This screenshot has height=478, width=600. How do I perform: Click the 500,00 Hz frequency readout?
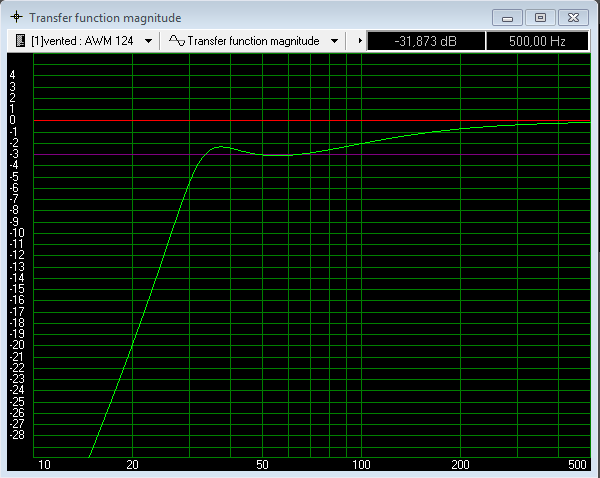tap(537, 41)
